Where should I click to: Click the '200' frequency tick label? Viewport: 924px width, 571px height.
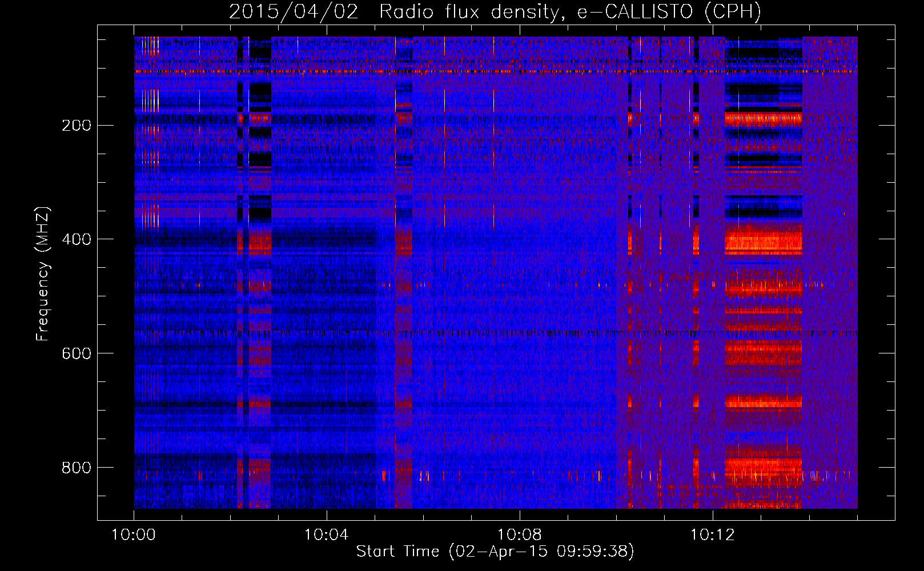[77, 125]
